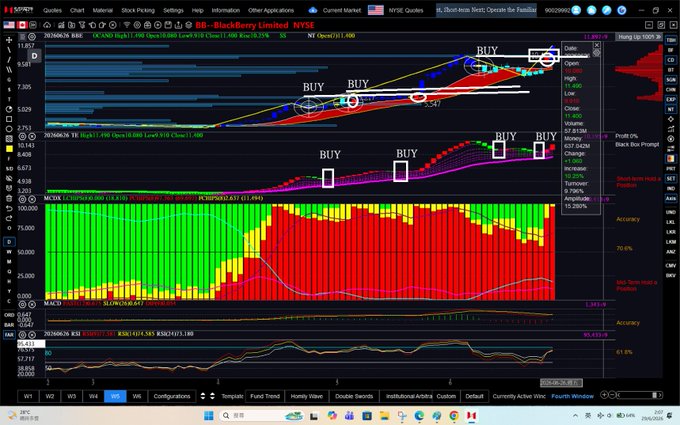
Task: Click the zoom in plus icon at the bottom right
Action: 604,395
